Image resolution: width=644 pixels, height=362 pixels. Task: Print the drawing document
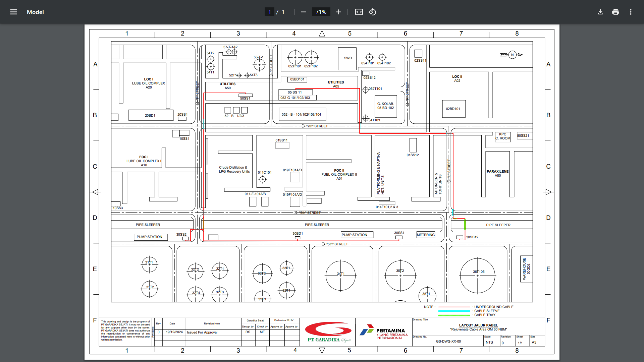(x=615, y=12)
